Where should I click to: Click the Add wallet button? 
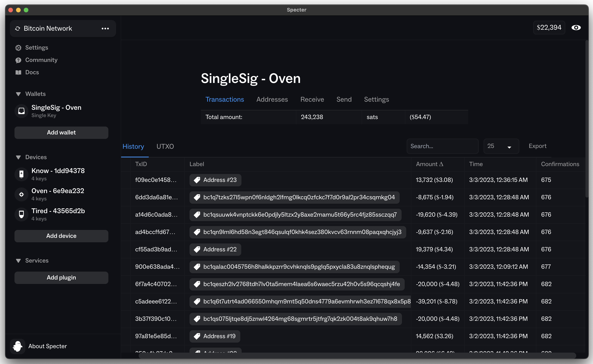(x=61, y=132)
